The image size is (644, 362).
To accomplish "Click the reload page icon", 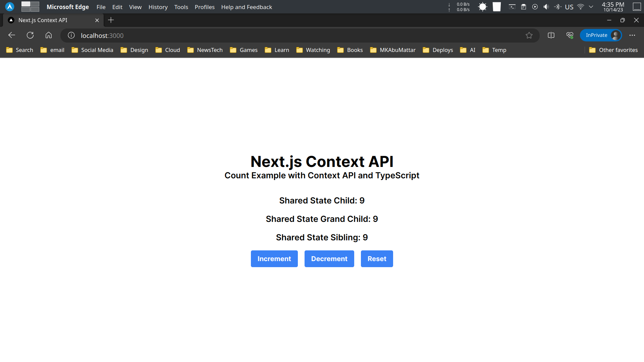I will (30, 35).
